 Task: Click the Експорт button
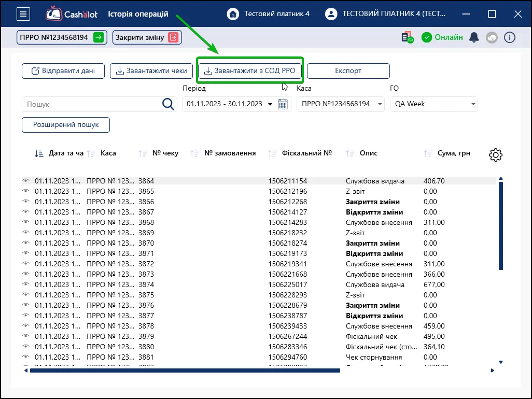(348, 71)
